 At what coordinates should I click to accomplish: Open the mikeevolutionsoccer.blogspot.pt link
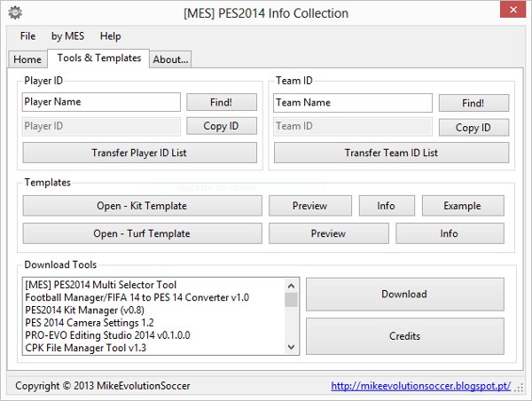pyautogui.click(x=420, y=386)
